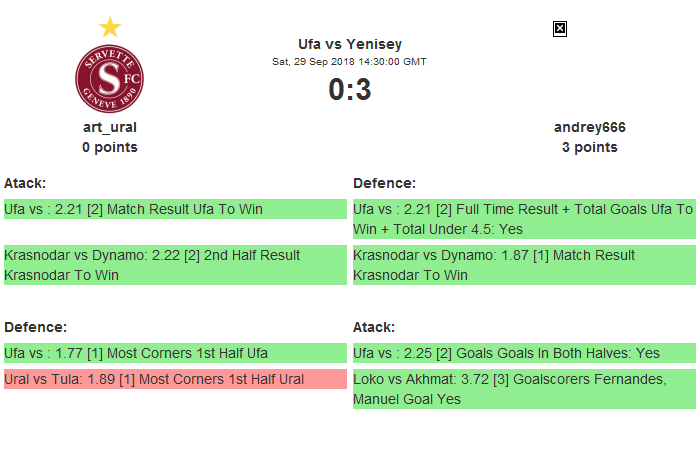
Task: Select the Total Under 4.5 bet row
Action: point(524,219)
